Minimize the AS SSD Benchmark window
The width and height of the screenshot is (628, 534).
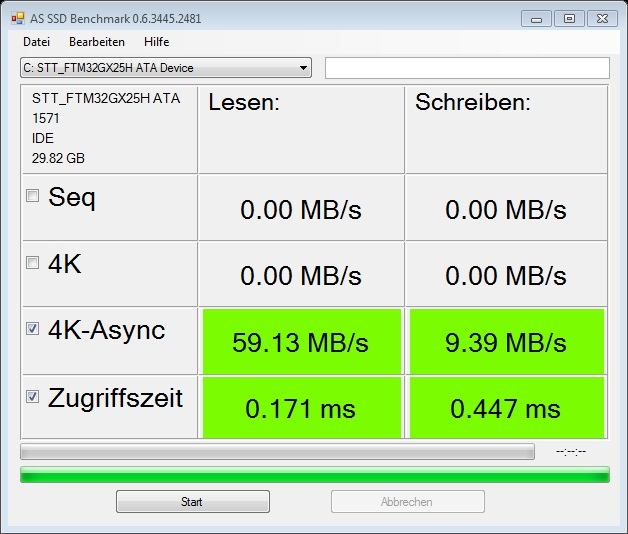(536, 19)
